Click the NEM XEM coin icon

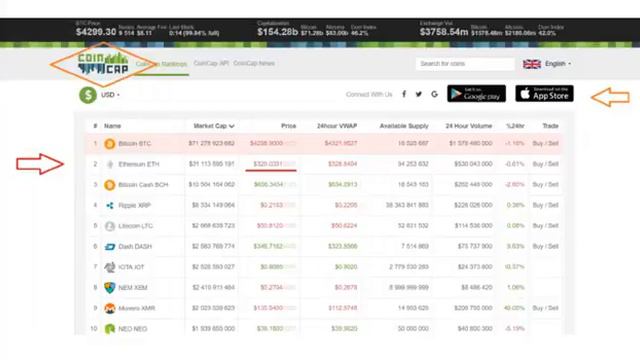click(x=109, y=287)
